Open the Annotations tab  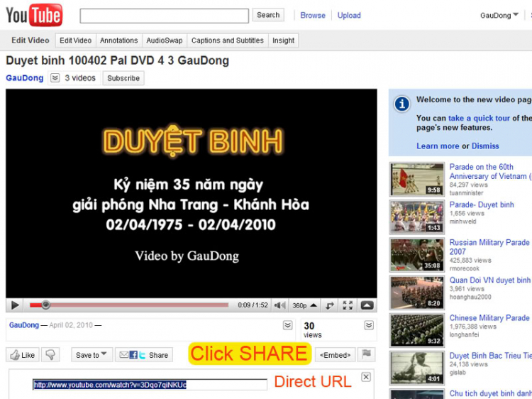118,40
